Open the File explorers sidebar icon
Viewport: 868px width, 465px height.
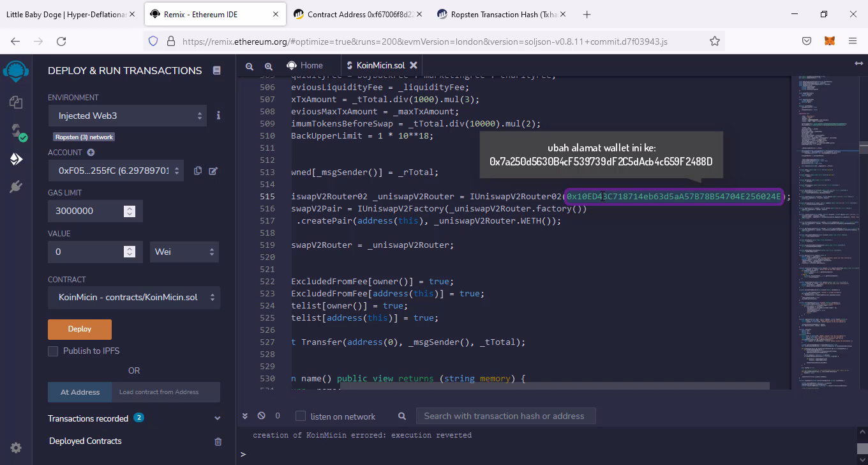pyautogui.click(x=16, y=102)
